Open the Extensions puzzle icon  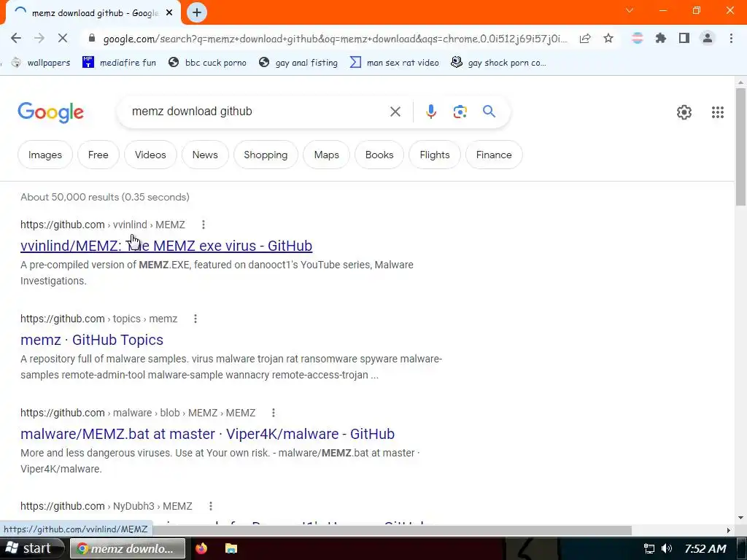pos(661,38)
